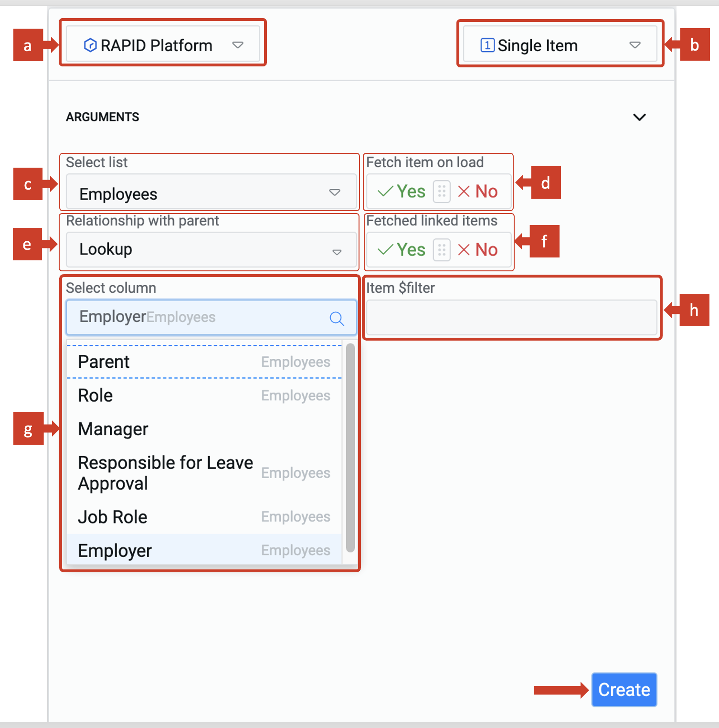The height and width of the screenshot is (728, 719).
Task: Click the search magnifier in Select column
Action: tap(337, 318)
